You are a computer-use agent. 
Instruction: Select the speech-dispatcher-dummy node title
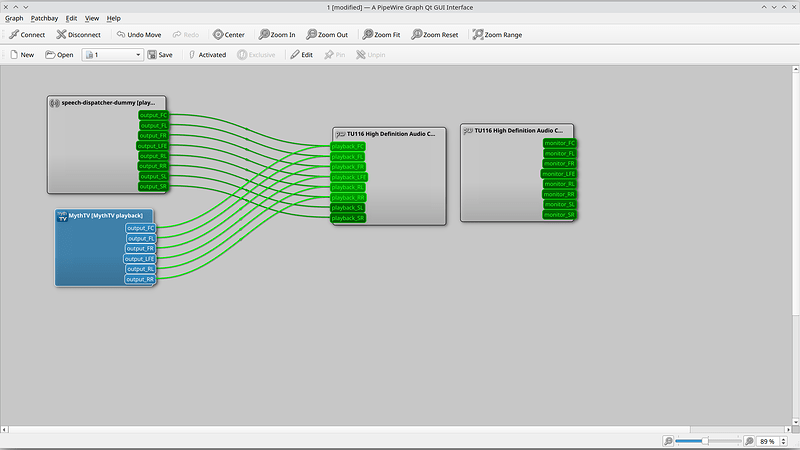(108, 102)
